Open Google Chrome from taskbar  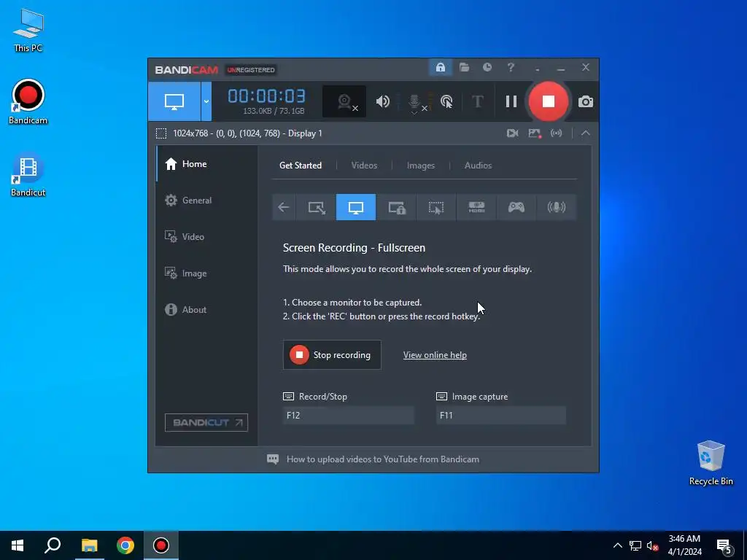(125, 545)
